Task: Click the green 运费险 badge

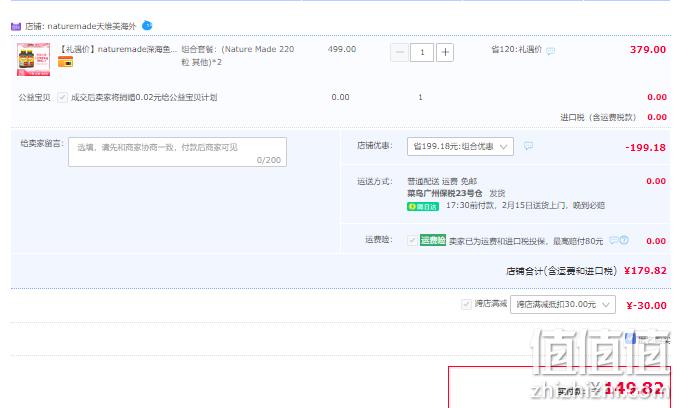Action: coord(433,240)
